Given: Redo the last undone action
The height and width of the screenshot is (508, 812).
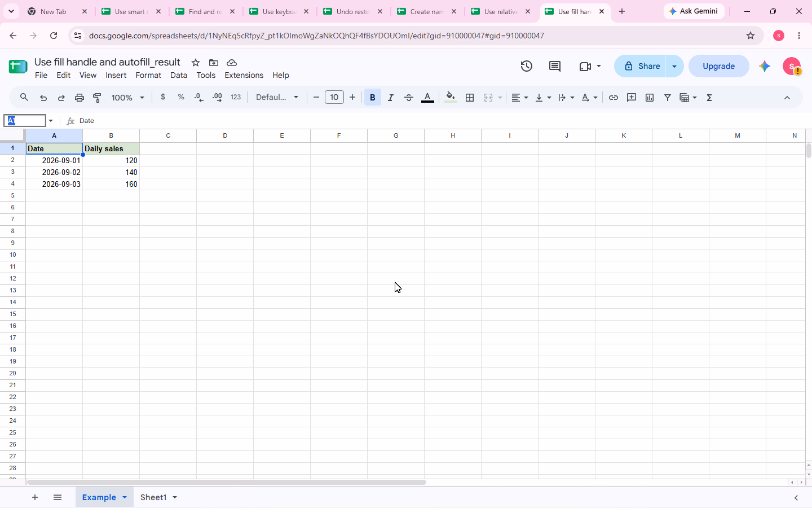Looking at the screenshot, I should pyautogui.click(x=61, y=98).
